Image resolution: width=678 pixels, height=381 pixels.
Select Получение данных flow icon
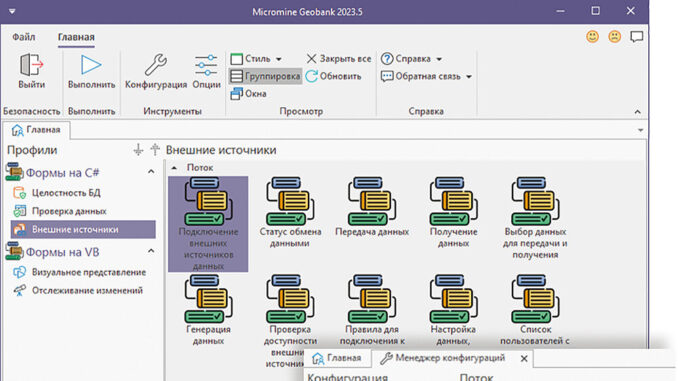(454, 201)
